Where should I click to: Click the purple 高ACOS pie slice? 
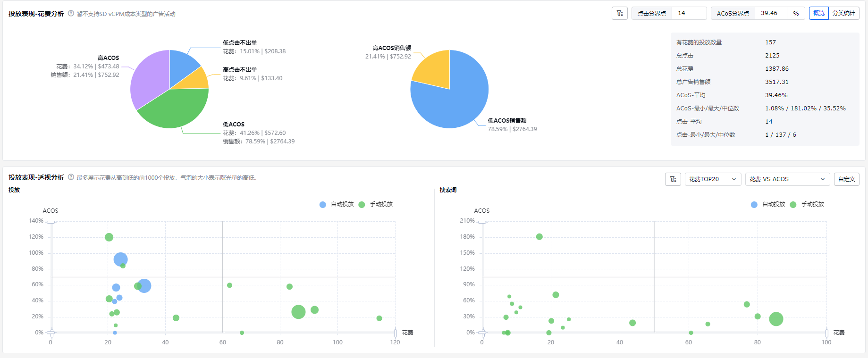pyautogui.click(x=146, y=78)
